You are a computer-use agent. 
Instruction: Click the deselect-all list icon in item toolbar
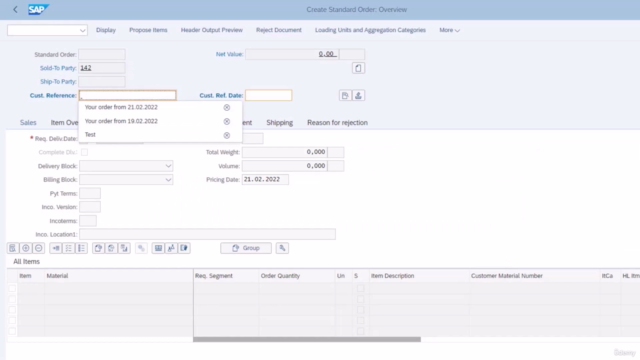coord(82,248)
